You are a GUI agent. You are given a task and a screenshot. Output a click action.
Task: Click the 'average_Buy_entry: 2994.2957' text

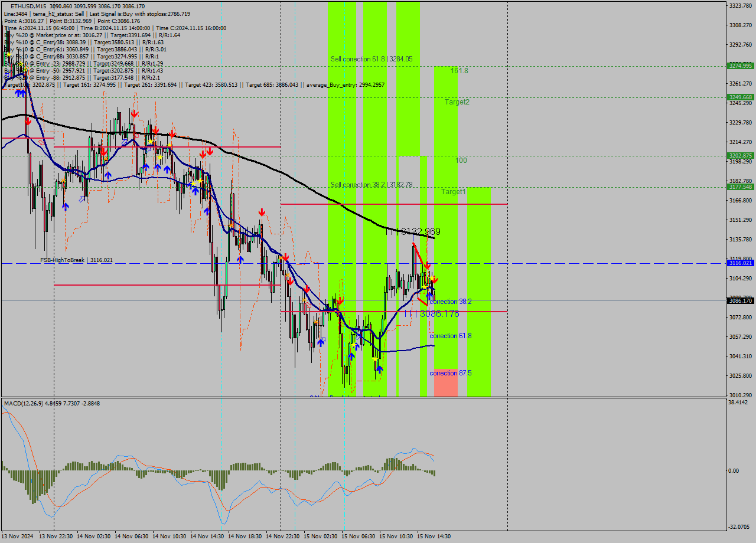[346, 85]
